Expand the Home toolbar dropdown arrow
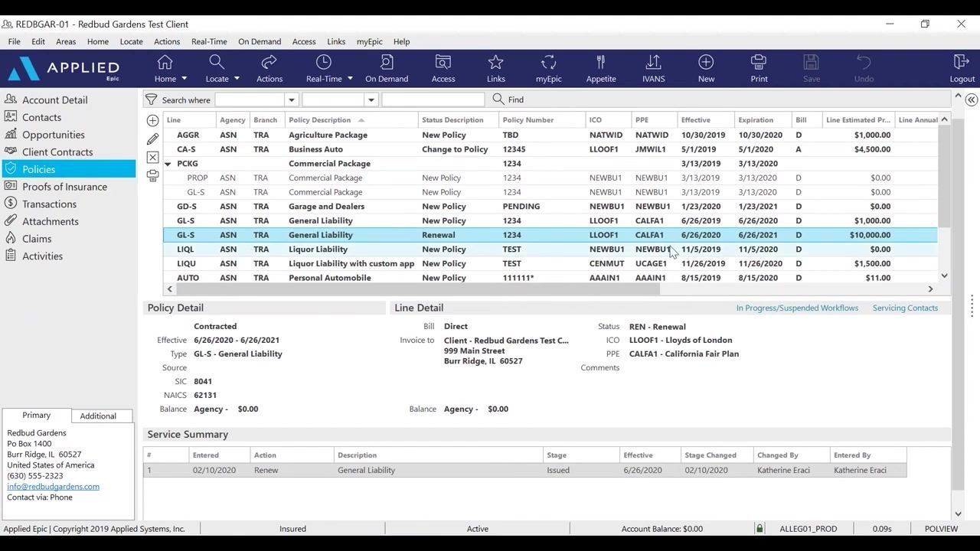This screenshot has height=551, width=980. click(x=184, y=79)
